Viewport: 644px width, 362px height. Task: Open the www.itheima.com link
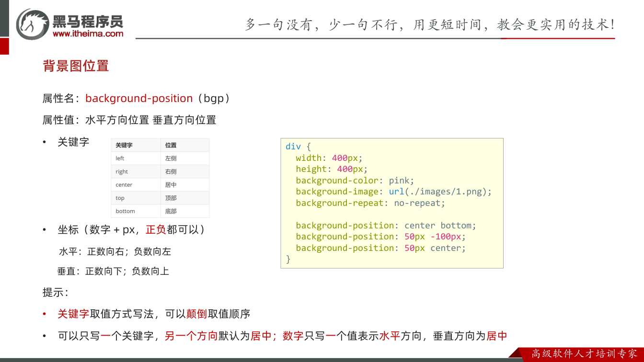(x=88, y=34)
